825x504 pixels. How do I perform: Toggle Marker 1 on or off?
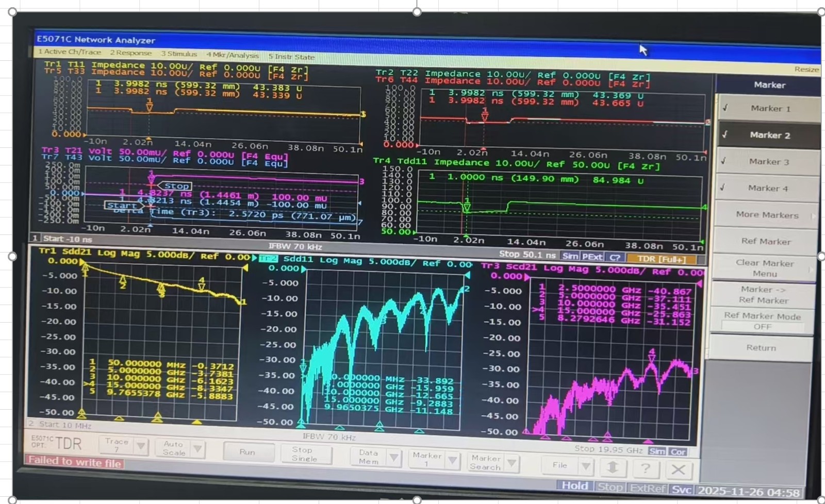coord(768,109)
